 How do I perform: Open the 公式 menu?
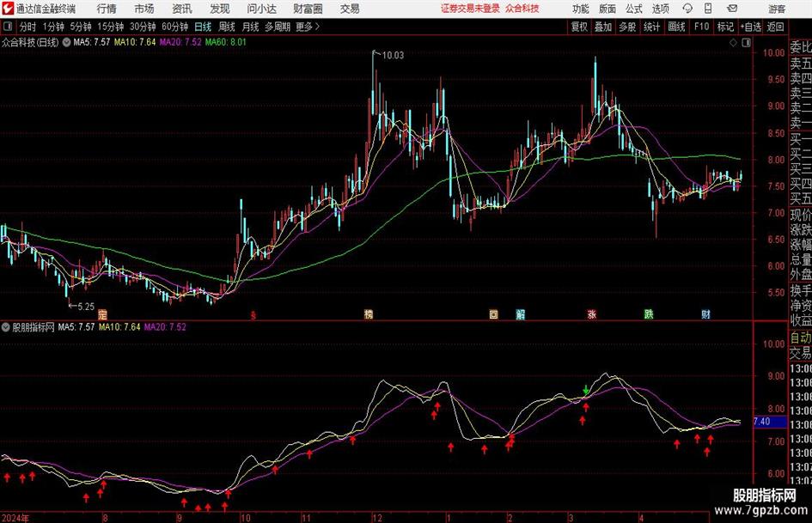pos(634,9)
